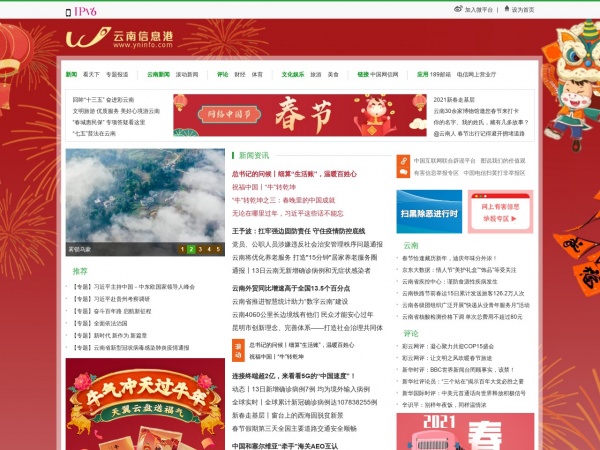Open the 扫黑除恶进行时 blue banner
Screen dimensions: 600x450
point(429,212)
